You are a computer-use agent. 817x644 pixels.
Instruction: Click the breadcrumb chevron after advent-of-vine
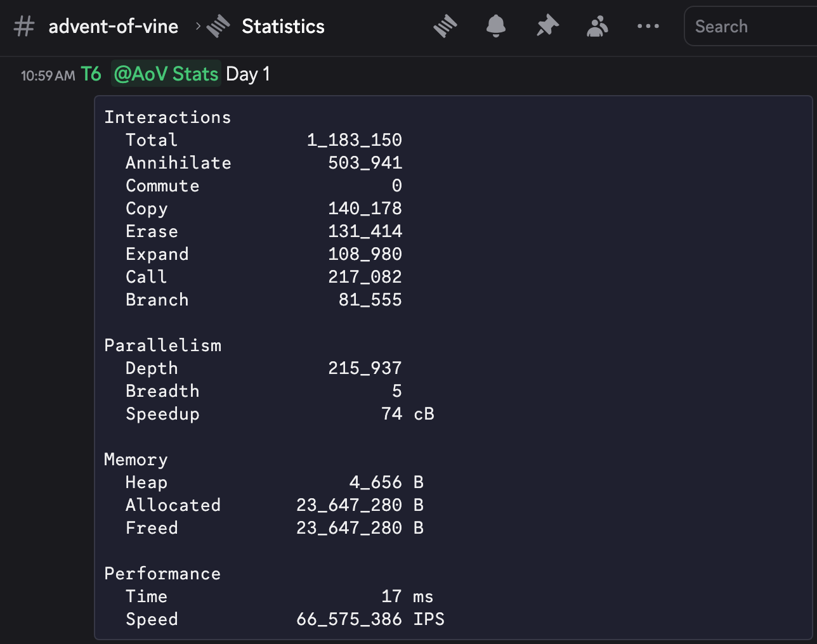click(x=198, y=26)
